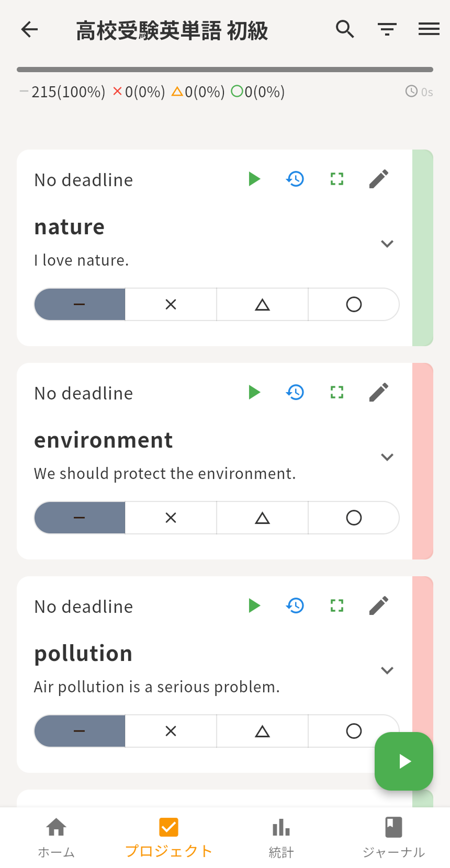
Task: Tap the back arrow icon
Action: click(x=30, y=30)
